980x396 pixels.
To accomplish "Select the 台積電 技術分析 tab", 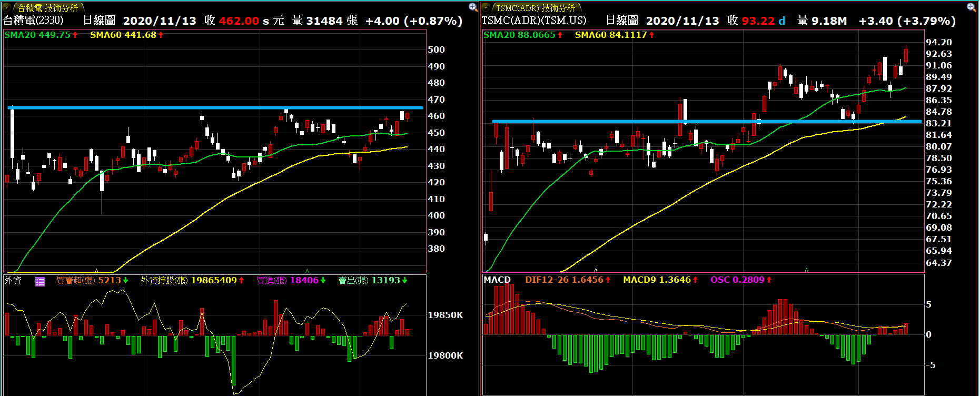I will click(x=47, y=8).
